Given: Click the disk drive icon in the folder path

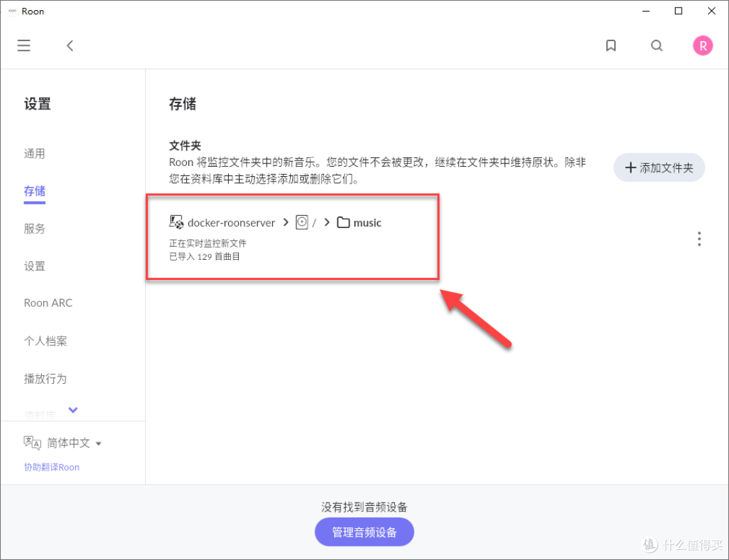Looking at the screenshot, I should (302, 222).
